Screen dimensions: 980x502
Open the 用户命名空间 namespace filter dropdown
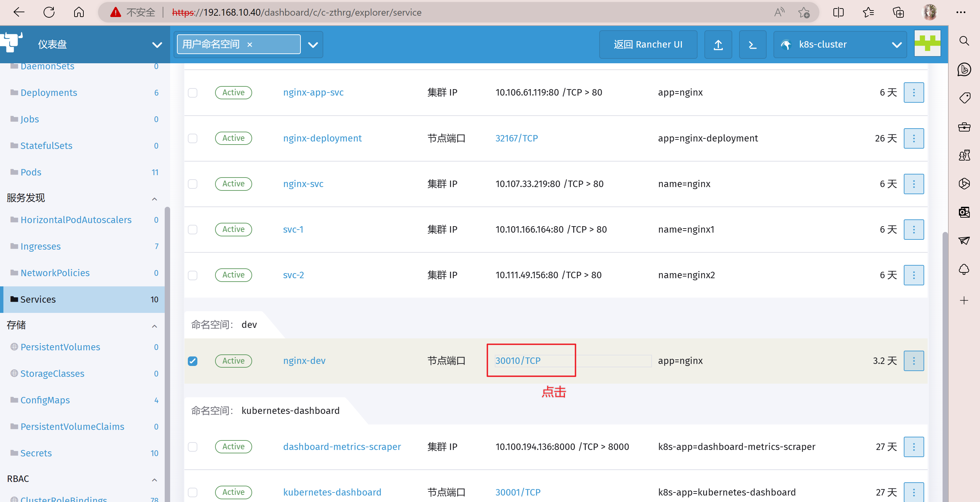pos(314,44)
